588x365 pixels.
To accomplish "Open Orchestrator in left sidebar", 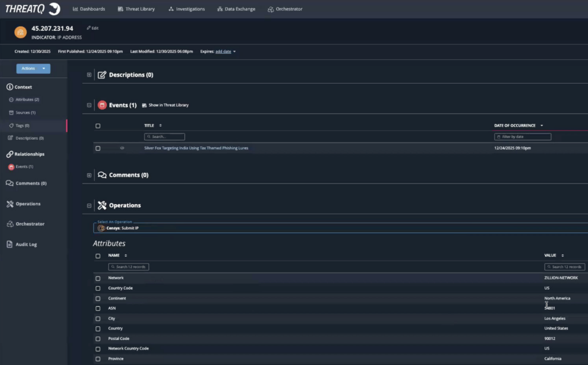I will tap(30, 224).
